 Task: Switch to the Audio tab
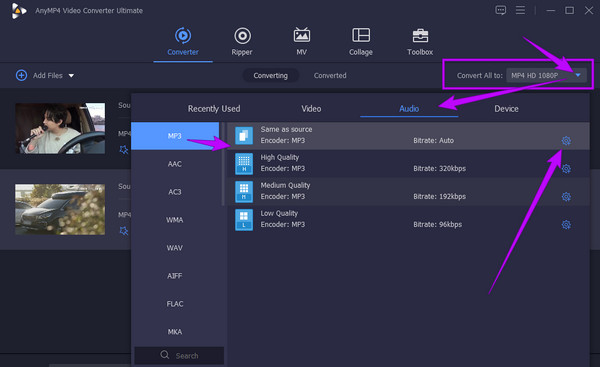409,109
